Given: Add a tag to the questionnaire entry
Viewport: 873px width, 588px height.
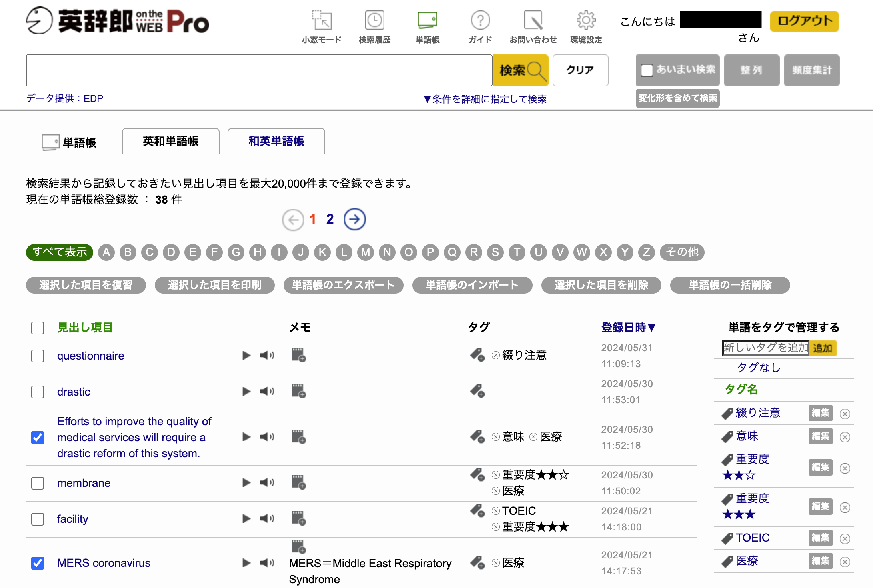Looking at the screenshot, I should [x=477, y=355].
